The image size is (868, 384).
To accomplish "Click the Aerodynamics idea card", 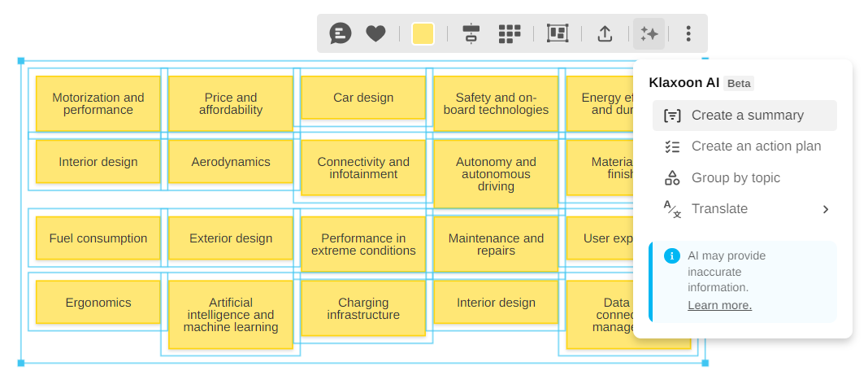I will click(x=231, y=162).
